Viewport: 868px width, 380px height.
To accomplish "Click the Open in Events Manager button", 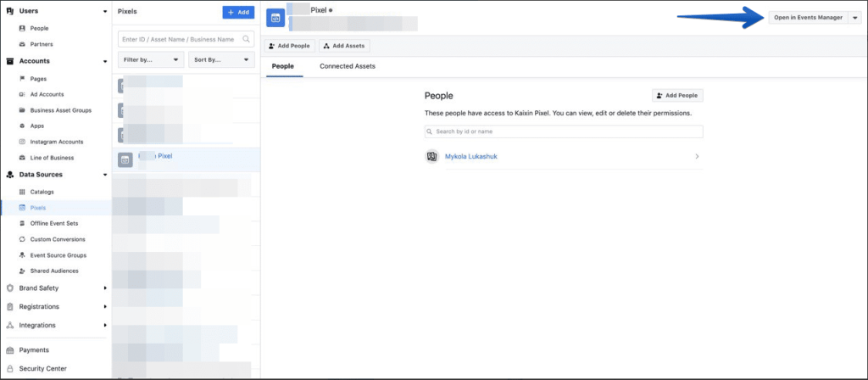I will (x=807, y=18).
